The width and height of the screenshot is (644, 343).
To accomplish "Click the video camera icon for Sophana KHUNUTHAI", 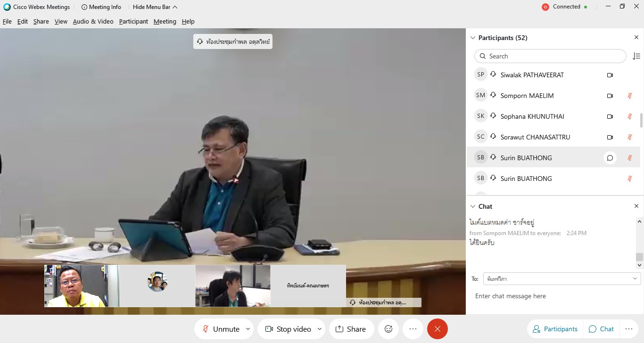I will point(610,116).
